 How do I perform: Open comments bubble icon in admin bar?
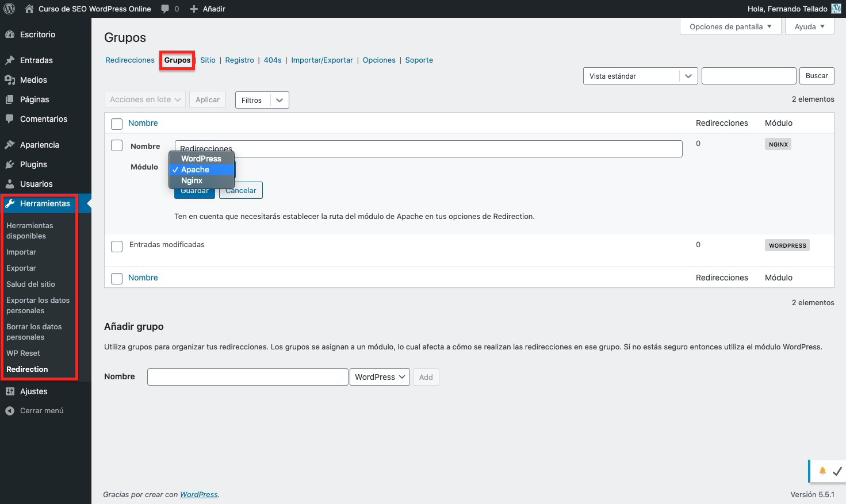tap(166, 9)
